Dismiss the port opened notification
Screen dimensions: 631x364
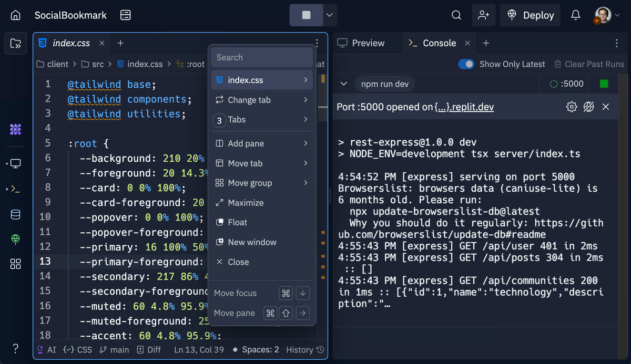pos(606,107)
